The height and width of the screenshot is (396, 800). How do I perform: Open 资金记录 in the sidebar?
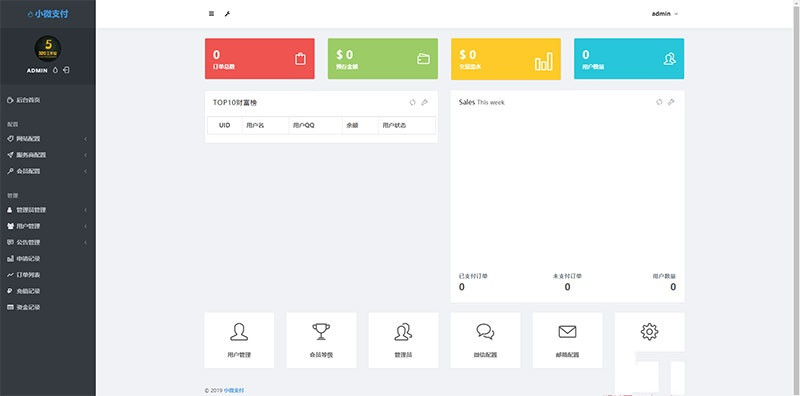[47, 308]
